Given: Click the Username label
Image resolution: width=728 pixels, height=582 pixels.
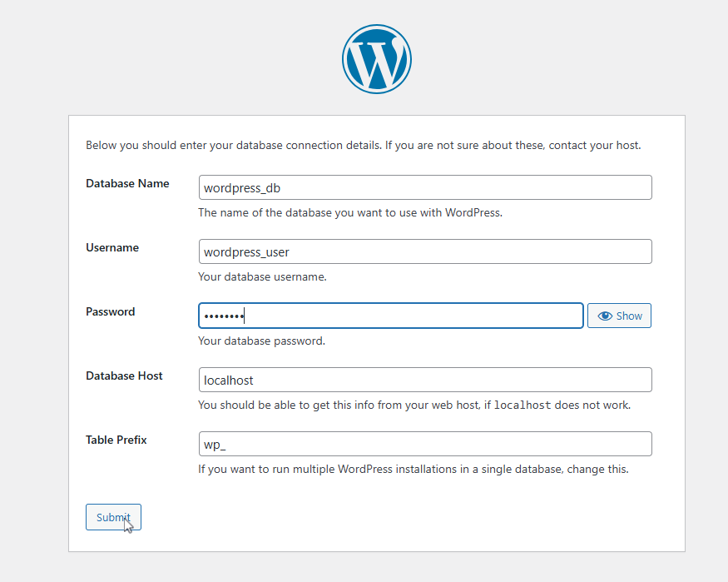Looking at the screenshot, I should [x=111, y=247].
